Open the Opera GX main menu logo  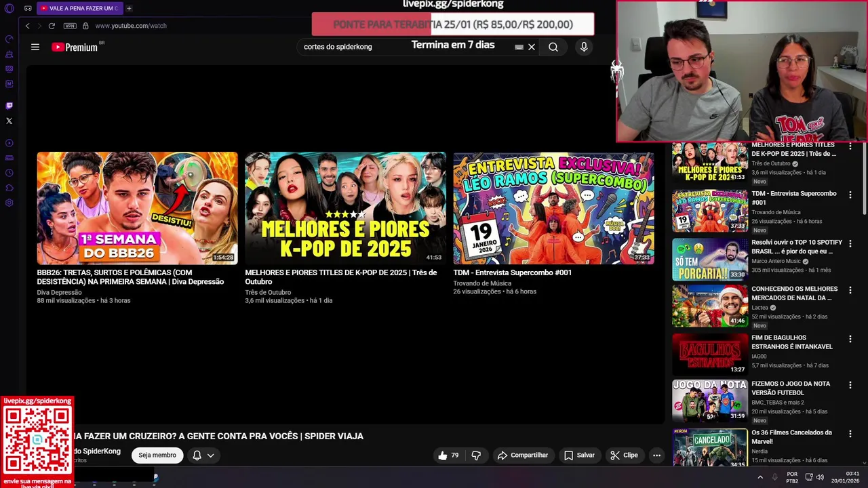click(9, 8)
